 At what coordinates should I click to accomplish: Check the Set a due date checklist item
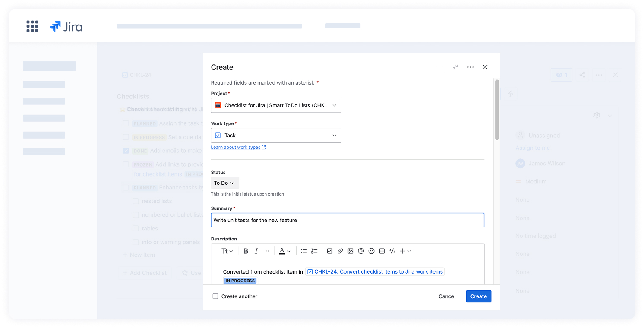coord(126,137)
